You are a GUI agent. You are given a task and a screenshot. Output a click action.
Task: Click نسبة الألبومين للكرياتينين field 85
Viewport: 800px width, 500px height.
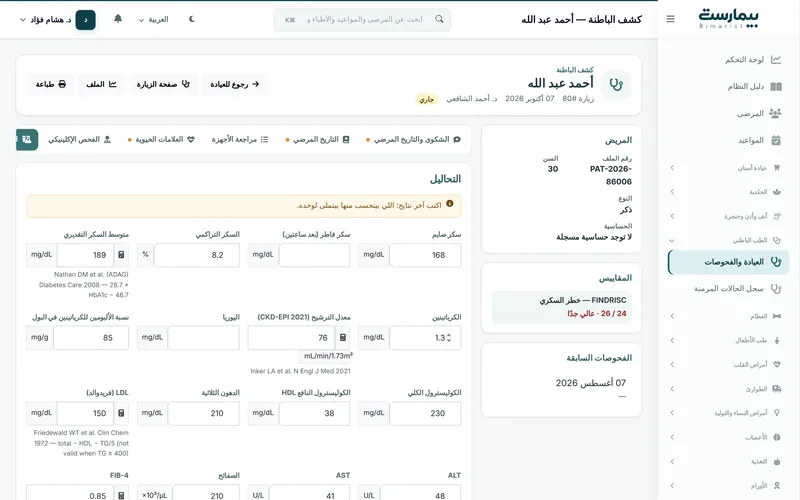(91, 337)
